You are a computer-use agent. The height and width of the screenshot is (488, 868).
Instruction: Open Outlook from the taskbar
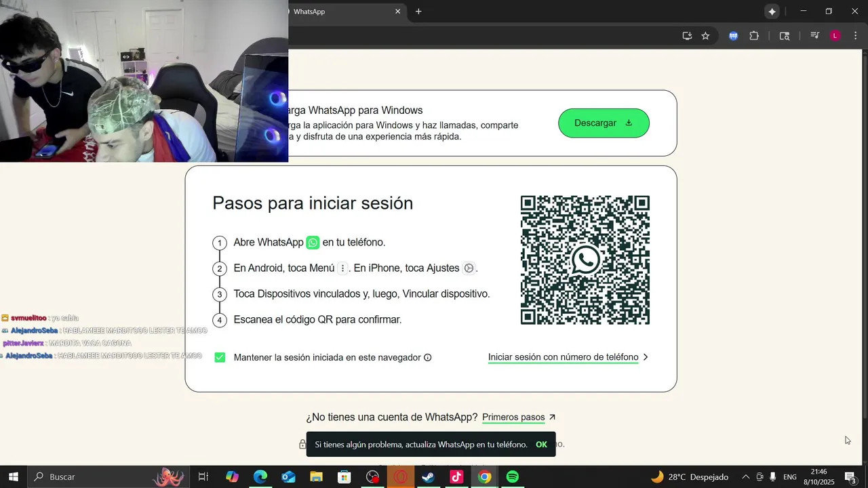coord(288,477)
